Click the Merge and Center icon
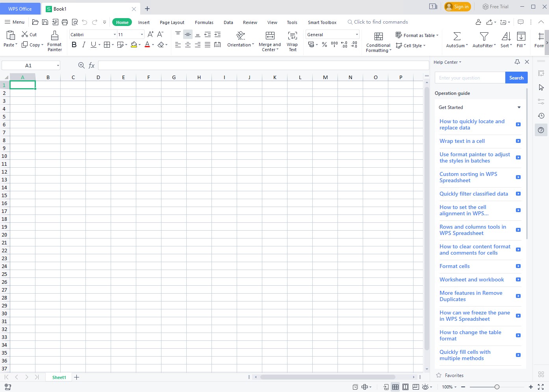The width and height of the screenshot is (549, 392). 270,36
